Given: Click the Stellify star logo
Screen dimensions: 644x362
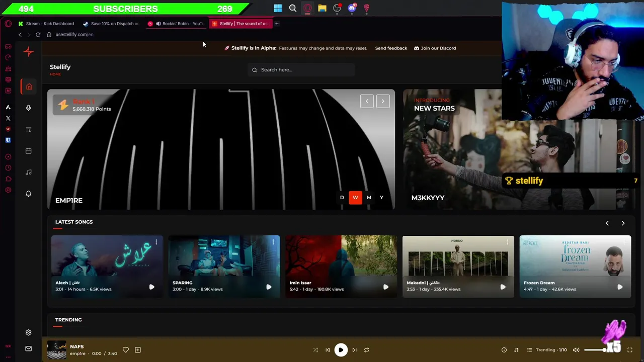Looking at the screenshot, I should [29, 52].
